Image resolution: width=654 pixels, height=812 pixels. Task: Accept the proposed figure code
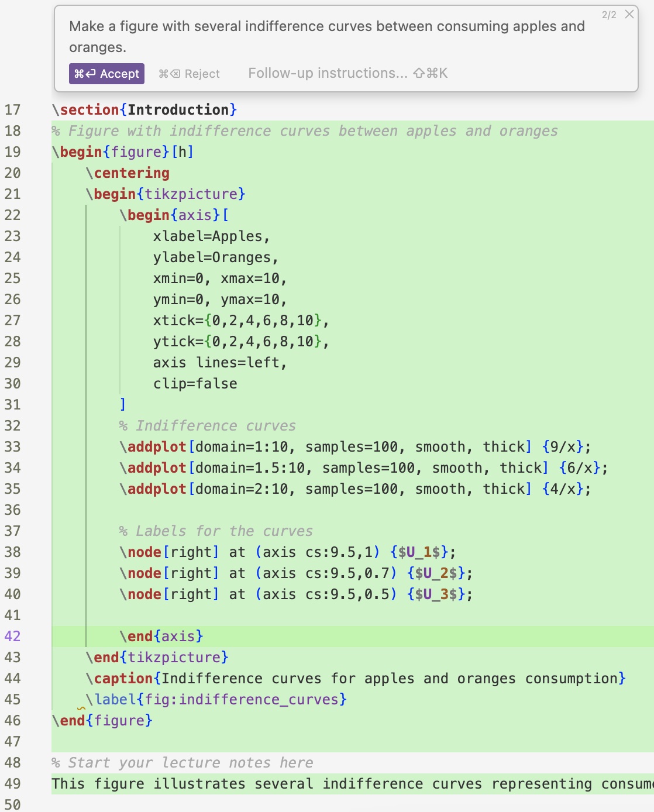pos(106,74)
